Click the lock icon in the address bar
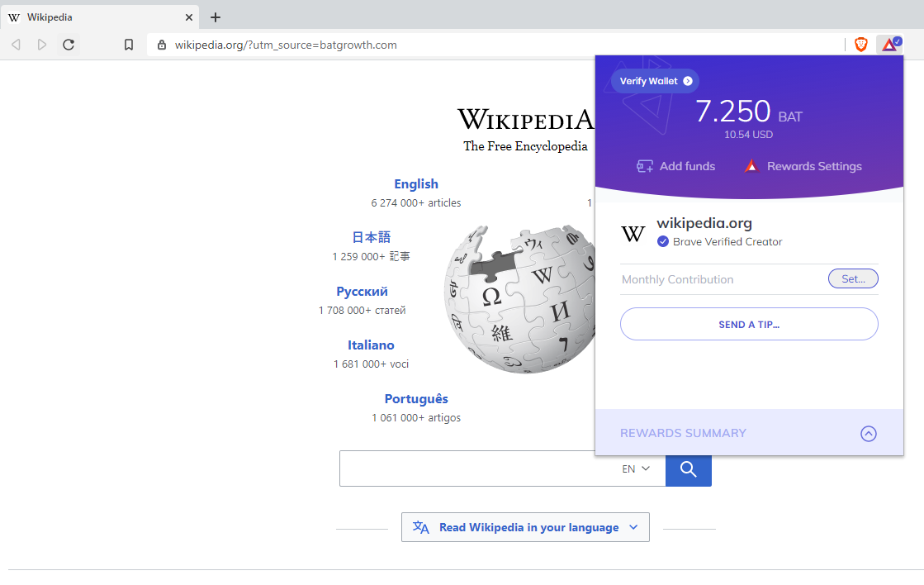This screenshot has height=585, width=924. [162, 45]
